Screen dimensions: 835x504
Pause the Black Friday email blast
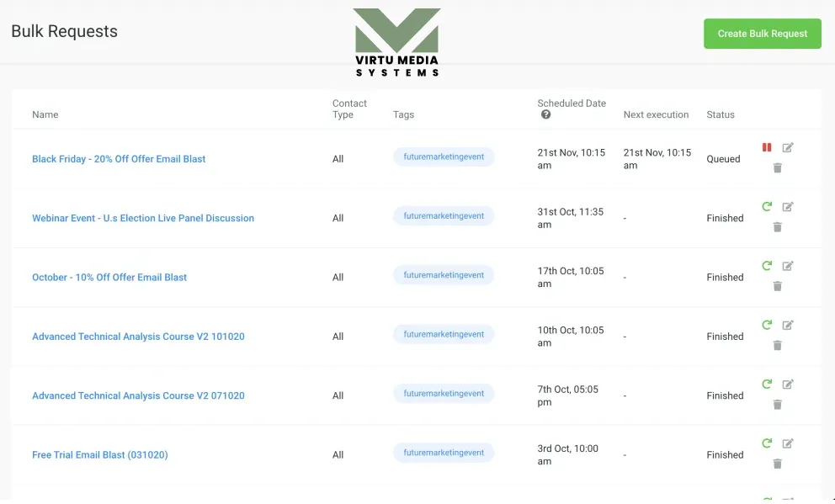[766, 147]
